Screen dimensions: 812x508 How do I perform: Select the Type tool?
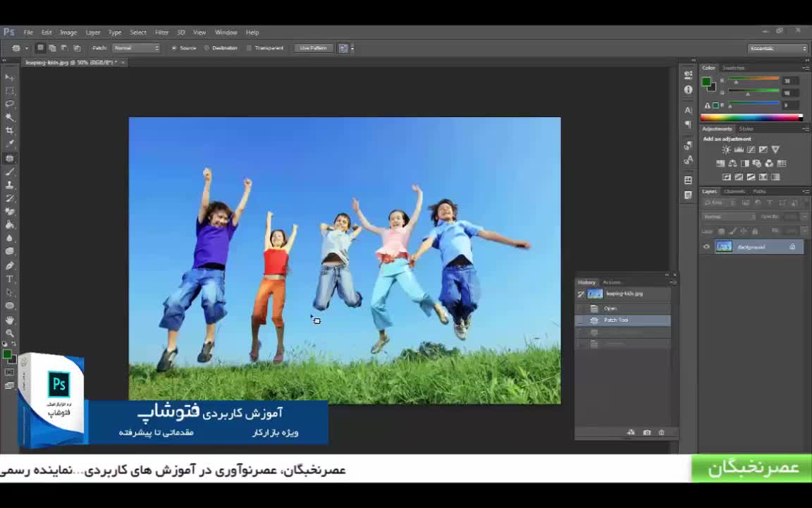coord(10,279)
